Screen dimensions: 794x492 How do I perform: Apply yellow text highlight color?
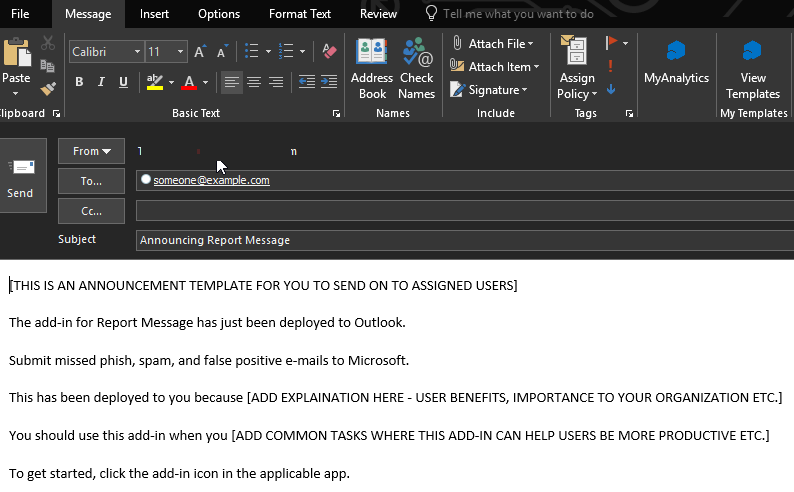pyautogui.click(x=154, y=82)
